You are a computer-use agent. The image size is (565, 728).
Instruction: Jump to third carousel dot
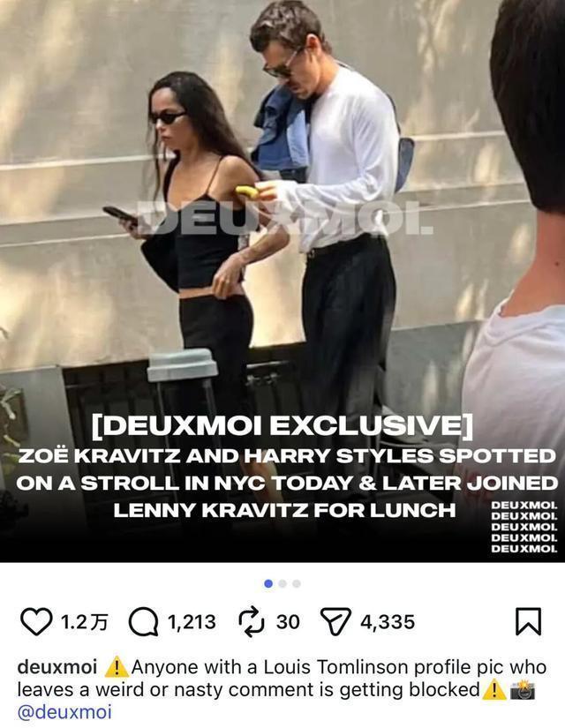pos(297,583)
